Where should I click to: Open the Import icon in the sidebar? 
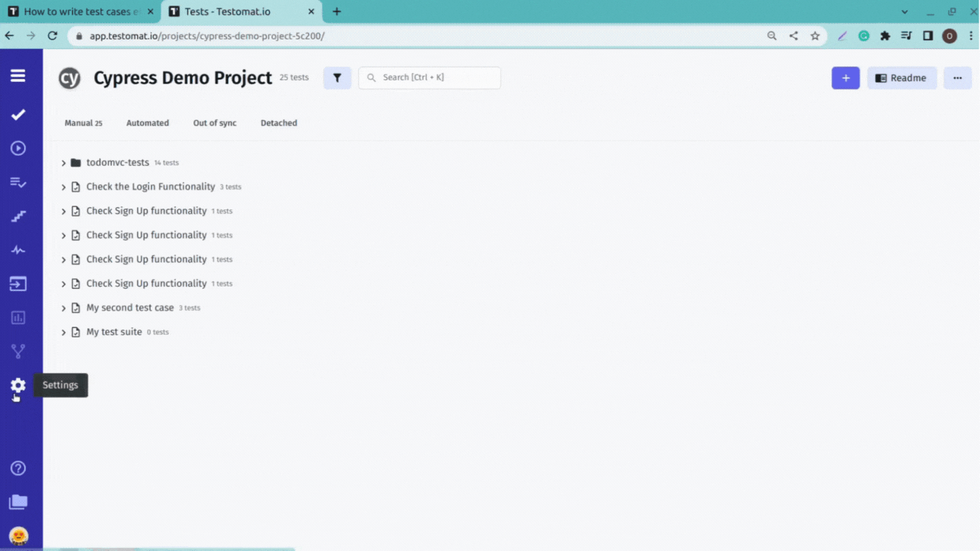[x=17, y=284]
